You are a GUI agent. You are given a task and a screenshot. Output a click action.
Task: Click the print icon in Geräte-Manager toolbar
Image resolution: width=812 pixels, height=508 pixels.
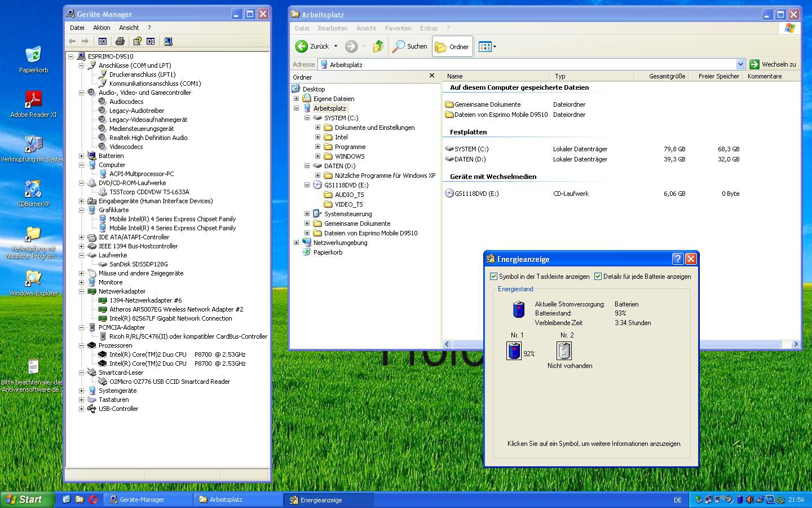tap(120, 41)
